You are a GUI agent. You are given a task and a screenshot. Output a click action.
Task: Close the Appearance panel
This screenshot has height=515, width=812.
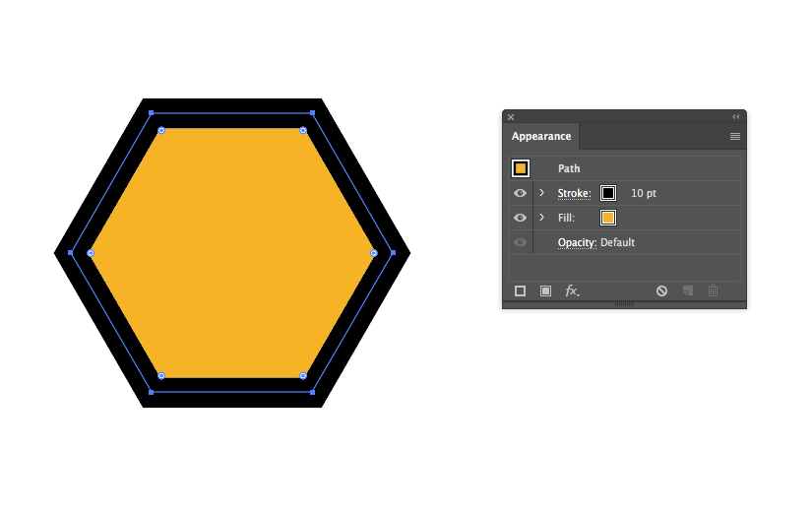coord(511,117)
